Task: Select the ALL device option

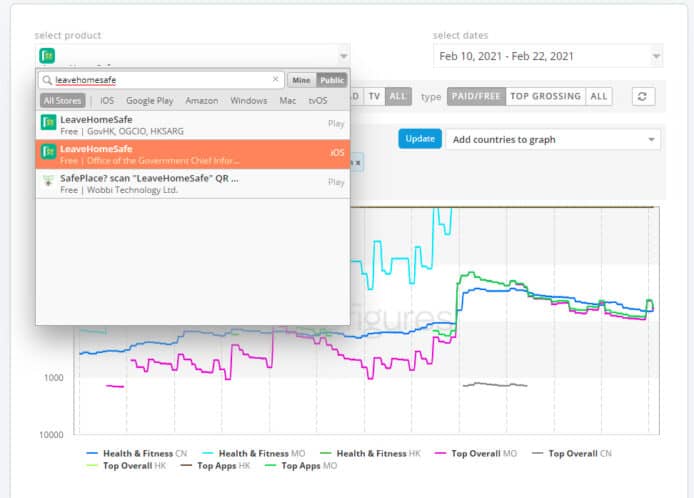Action: point(398,96)
